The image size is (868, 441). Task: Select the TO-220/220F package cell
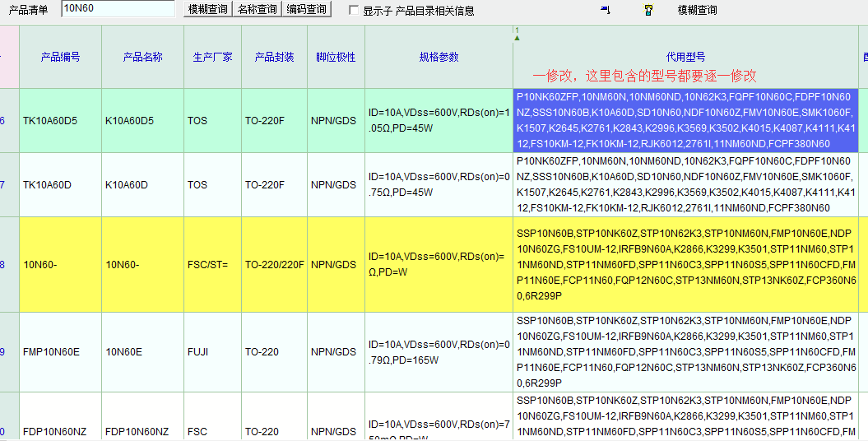[x=274, y=265]
